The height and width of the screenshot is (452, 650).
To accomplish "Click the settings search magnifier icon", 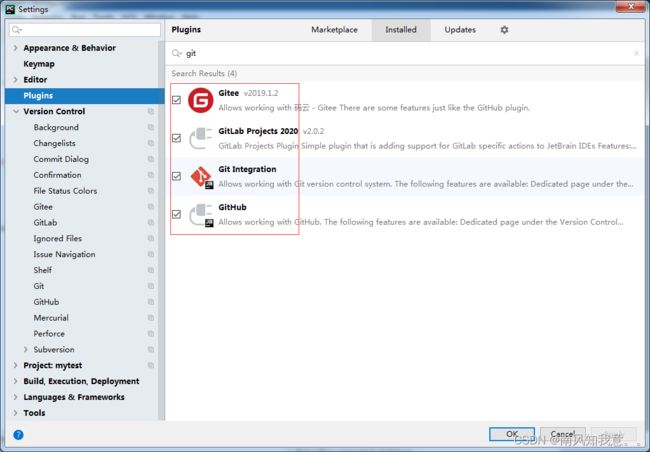I will pyautogui.click(x=17, y=30).
